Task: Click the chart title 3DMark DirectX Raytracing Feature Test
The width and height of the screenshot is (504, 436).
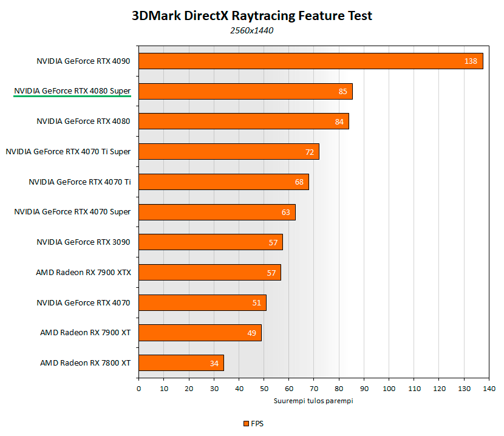Action: point(252,15)
